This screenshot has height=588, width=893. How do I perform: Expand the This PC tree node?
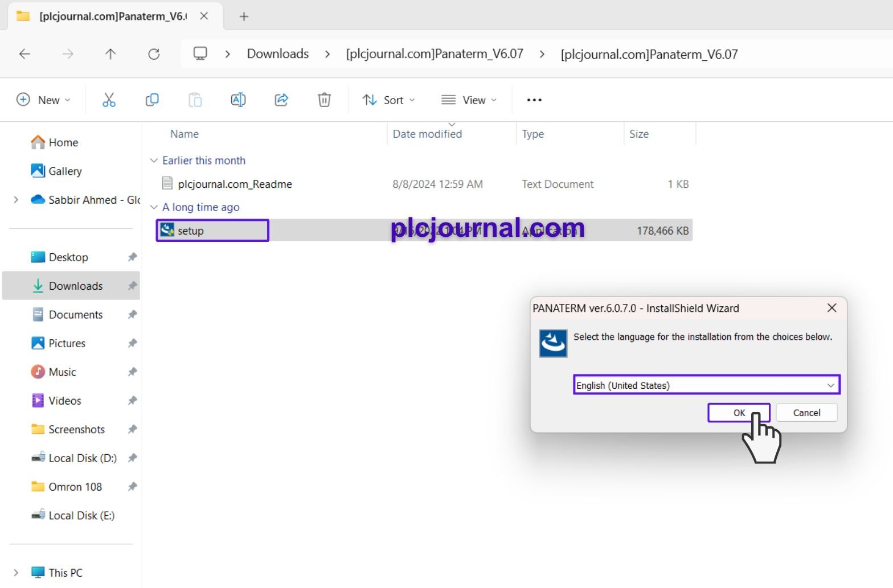tap(16, 573)
